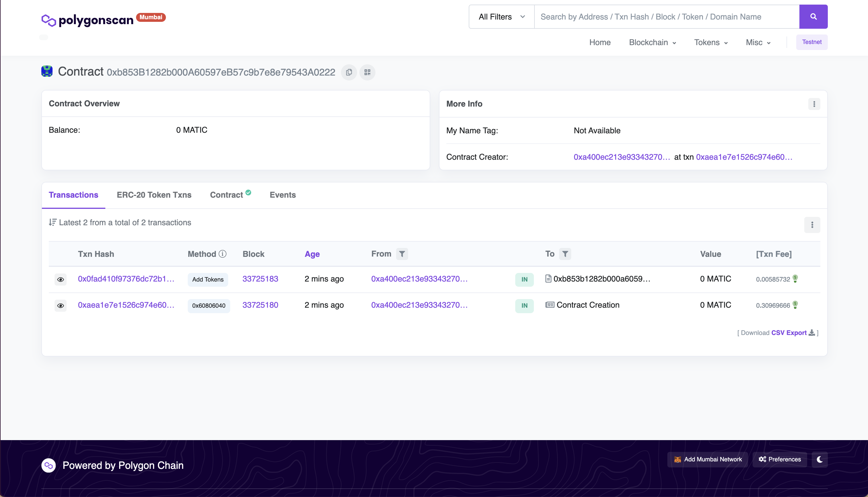Click the purple search magnifier button
The image size is (868, 497).
[813, 17]
